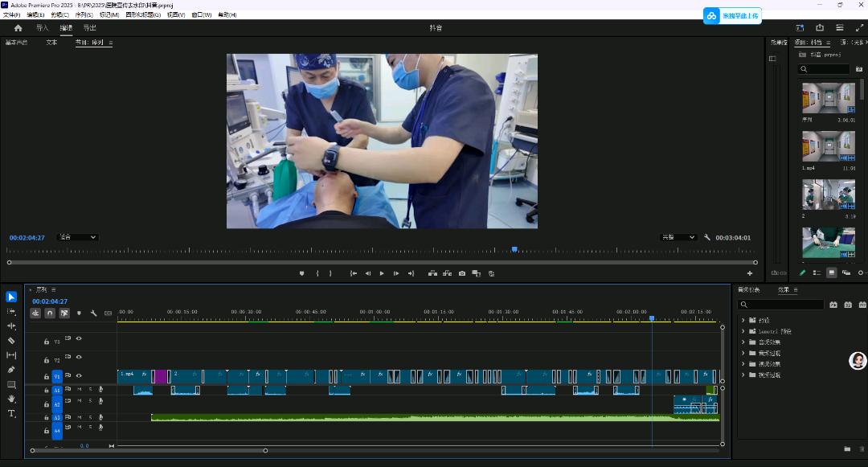Hide the V1 video track output
This screenshot has height=467, width=868.
[x=79, y=375]
